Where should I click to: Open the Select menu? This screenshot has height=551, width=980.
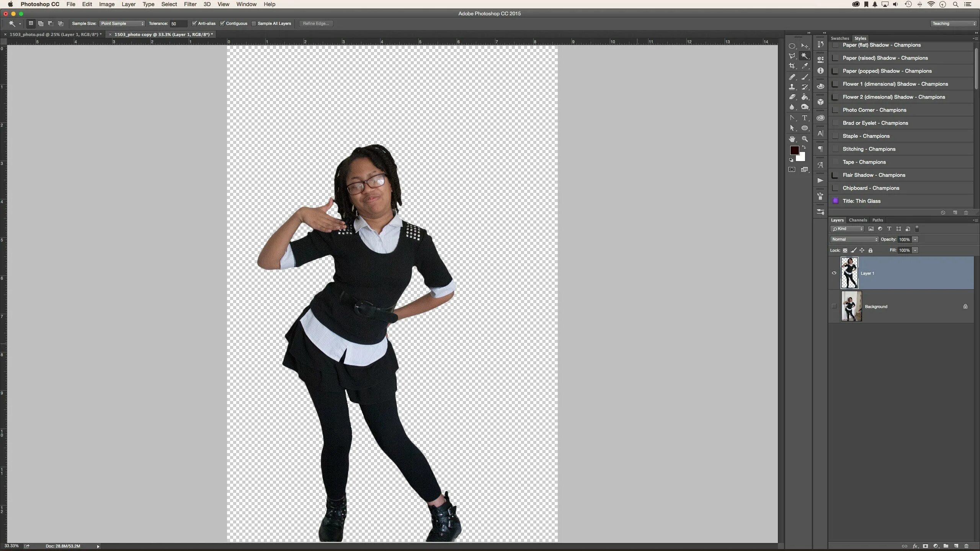tap(168, 5)
